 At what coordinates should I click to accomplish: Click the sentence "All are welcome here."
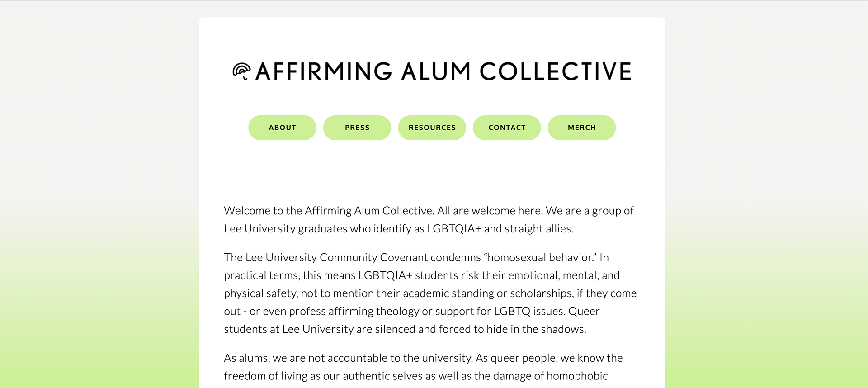(490, 211)
